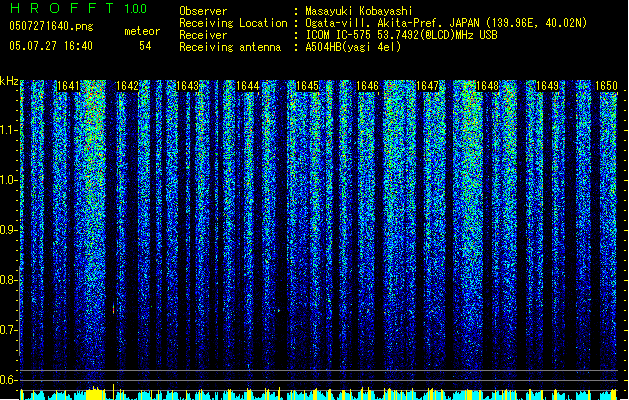
Task: Click the 1.1 frequency axis label
Action: pyautogui.click(x=9, y=130)
